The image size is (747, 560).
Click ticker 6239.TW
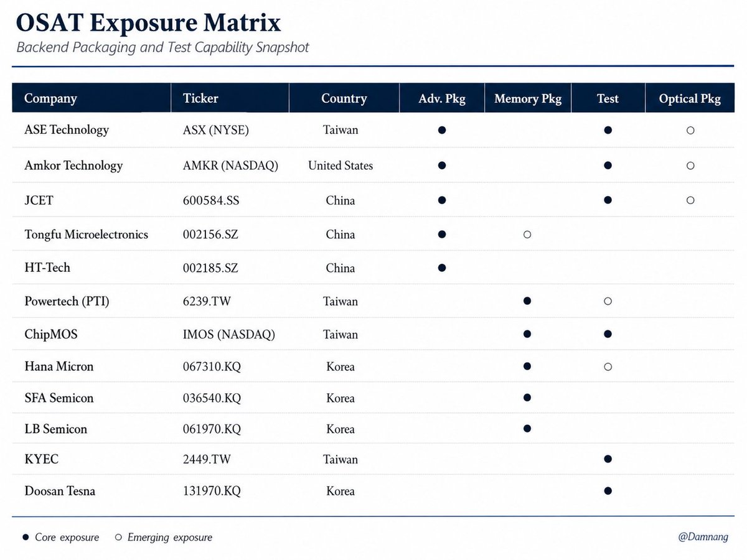[x=207, y=301]
